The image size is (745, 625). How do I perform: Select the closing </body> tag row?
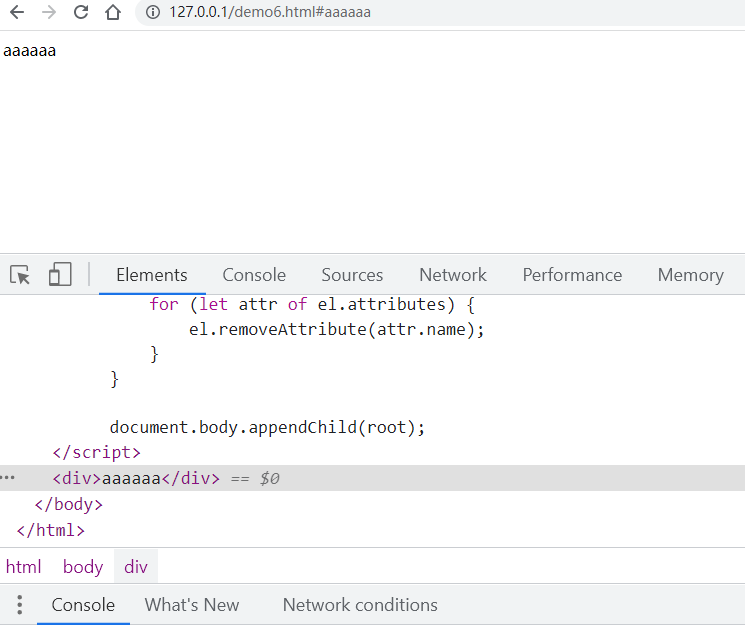[x=69, y=504]
